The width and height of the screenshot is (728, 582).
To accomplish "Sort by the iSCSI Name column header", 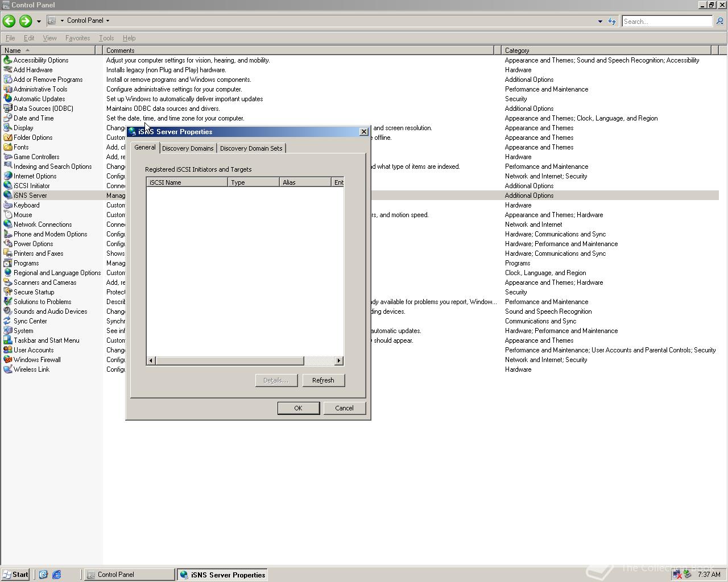I will (187, 182).
